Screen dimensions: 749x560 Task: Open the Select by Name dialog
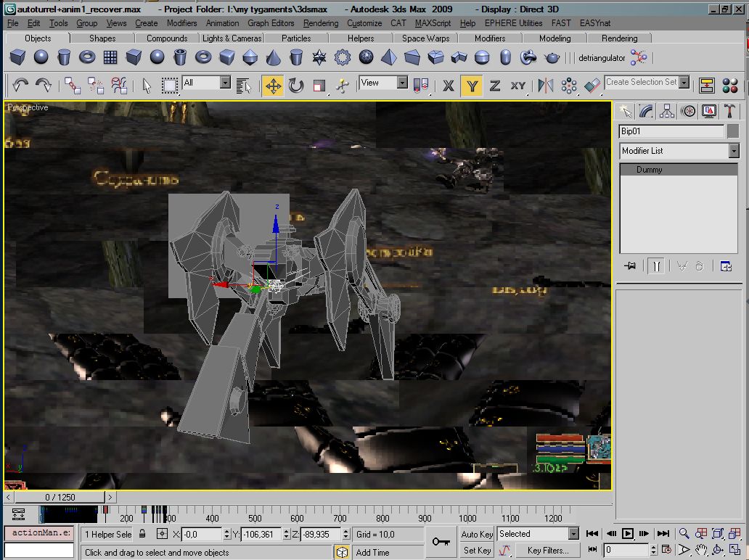[244, 86]
